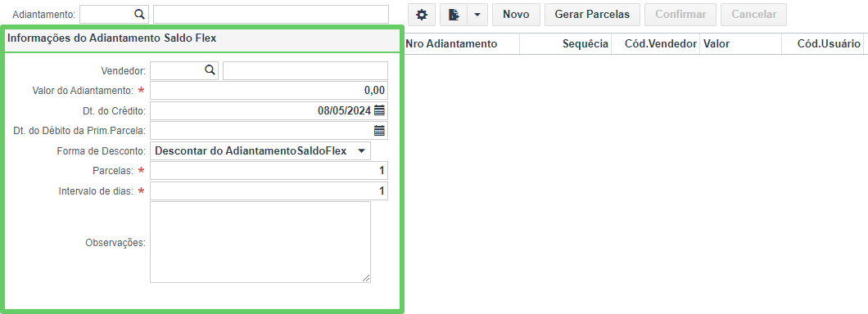Image resolution: width=868 pixels, height=314 pixels.
Task: Open the Dt. do Crédito calendar icon
Action: tap(379, 110)
